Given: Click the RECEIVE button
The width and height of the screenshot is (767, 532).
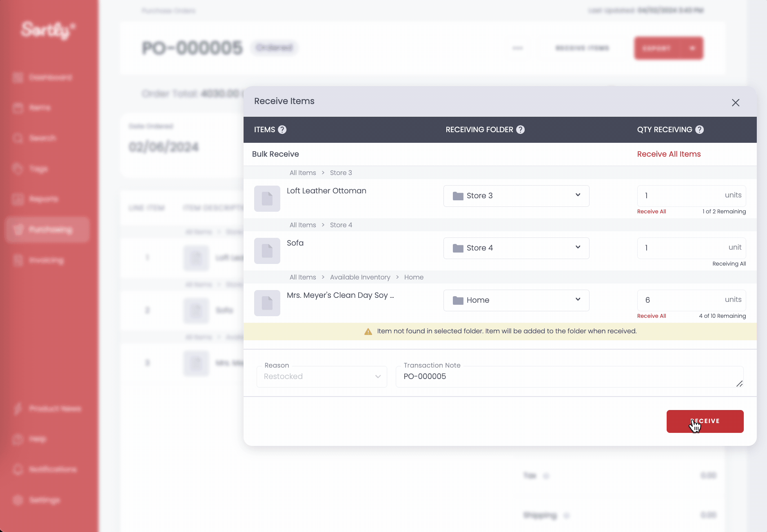Looking at the screenshot, I should tap(705, 421).
